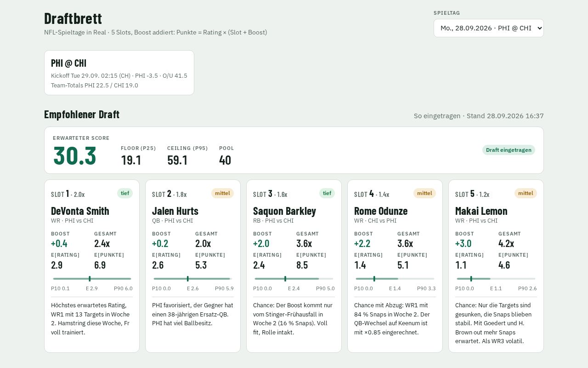Click the Floor (P25) value 19.1
Image resolution: width=588 pixels, height=368 pixels.
click(x=131, y=160)
